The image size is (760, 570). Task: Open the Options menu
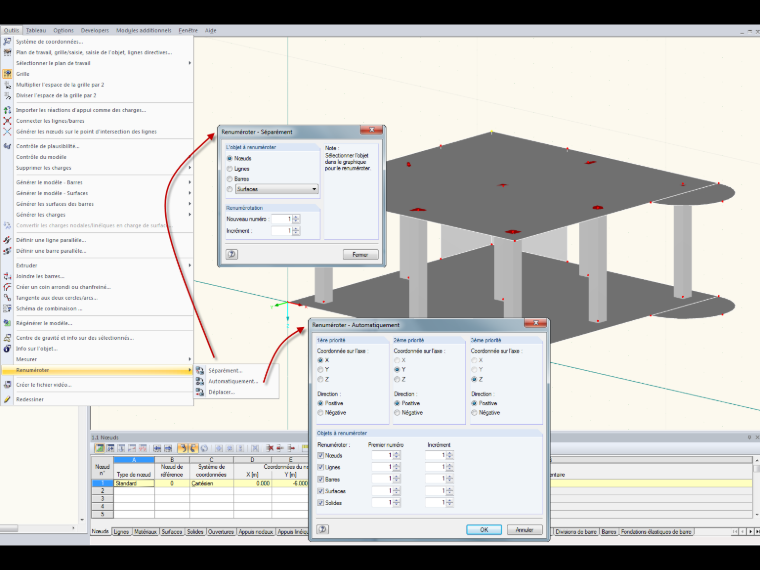[x=63, y=30]
